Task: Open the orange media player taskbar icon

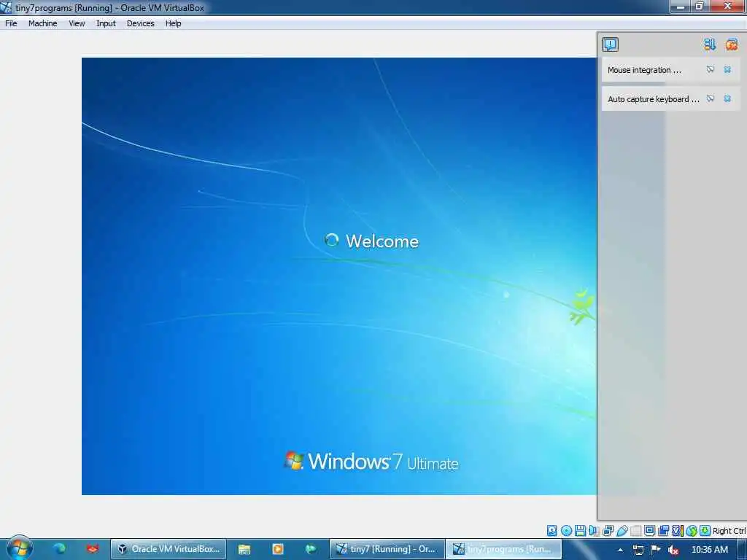Action: [x=278, y=549]
